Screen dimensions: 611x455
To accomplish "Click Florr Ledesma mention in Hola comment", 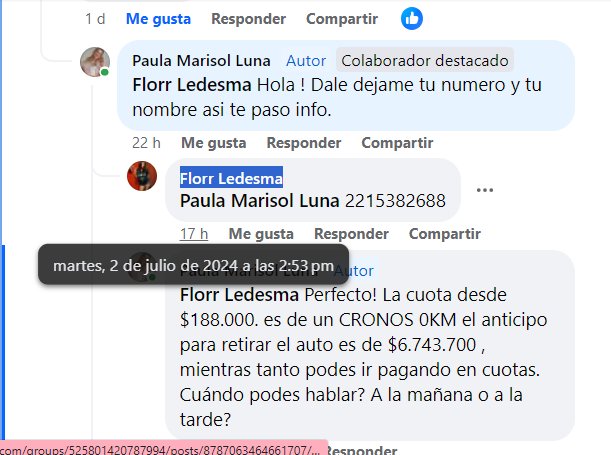I will coord(192,85).
